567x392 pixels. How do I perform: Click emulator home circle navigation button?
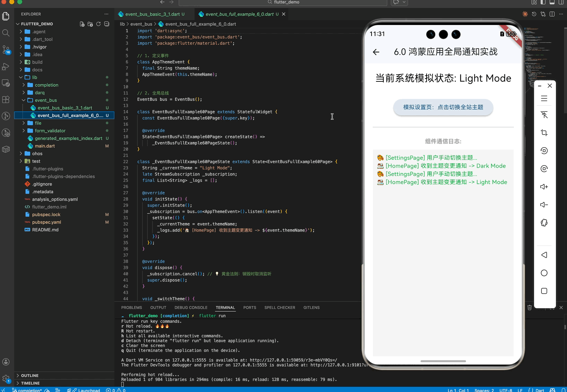pyautogui.click(x=544, y=273)
